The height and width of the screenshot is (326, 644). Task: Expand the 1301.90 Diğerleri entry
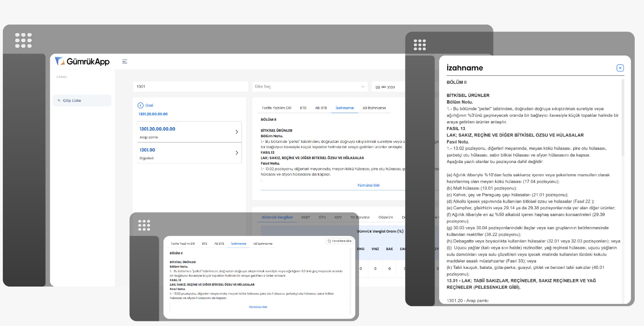236,153
